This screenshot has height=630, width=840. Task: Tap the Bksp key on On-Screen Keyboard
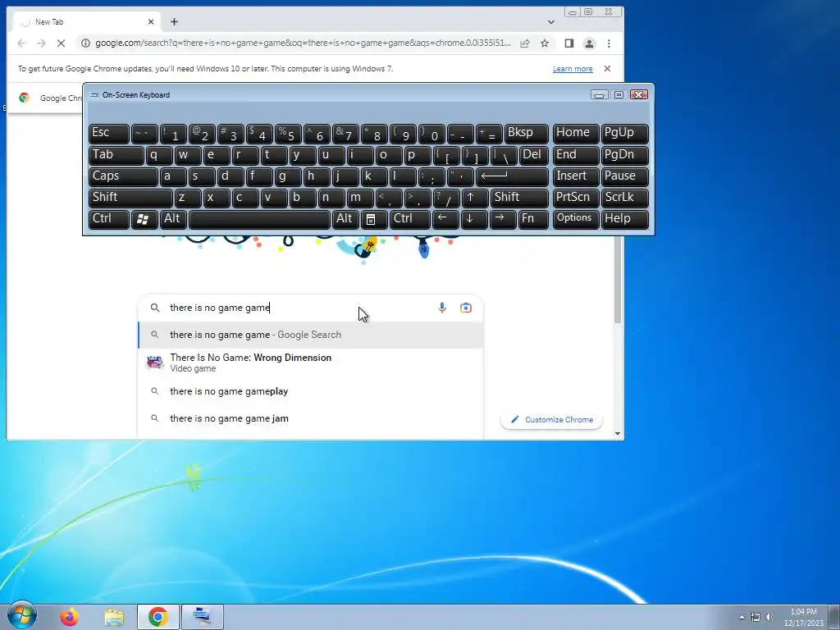click(x=526, y=134)
